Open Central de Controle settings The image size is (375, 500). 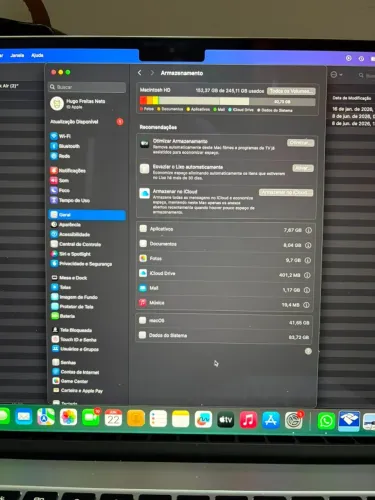click(76, 244)
